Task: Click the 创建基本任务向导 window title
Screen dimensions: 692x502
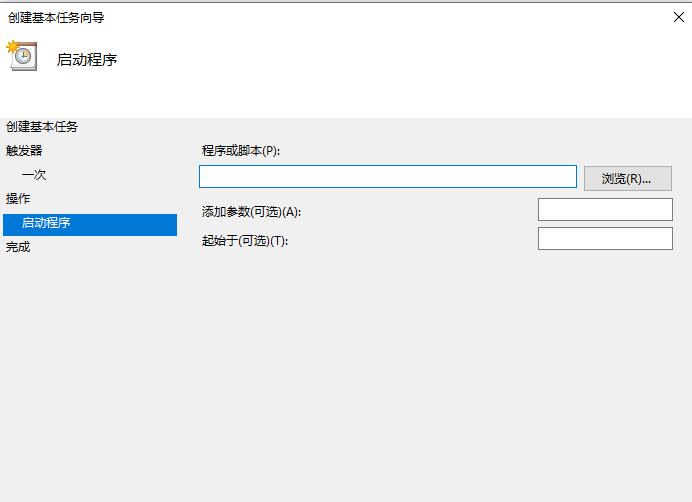Action: (56, 18)
